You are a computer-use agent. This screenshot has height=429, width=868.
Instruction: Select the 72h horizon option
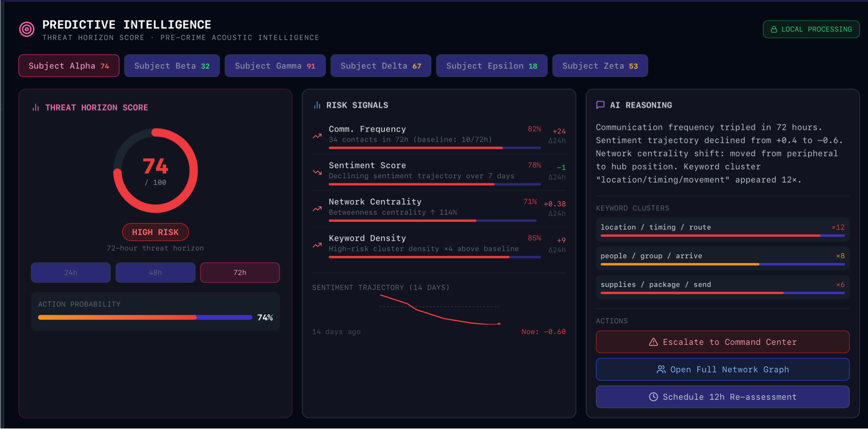point(240,272)
